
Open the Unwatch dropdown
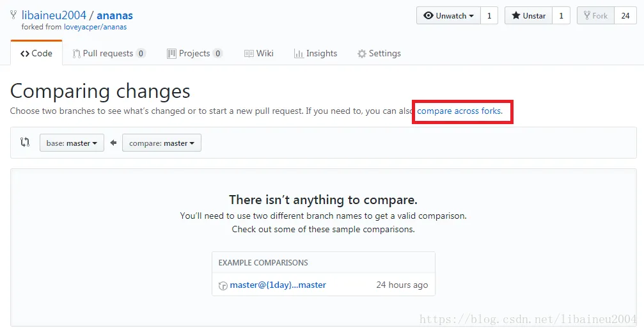tap(448, 15)
